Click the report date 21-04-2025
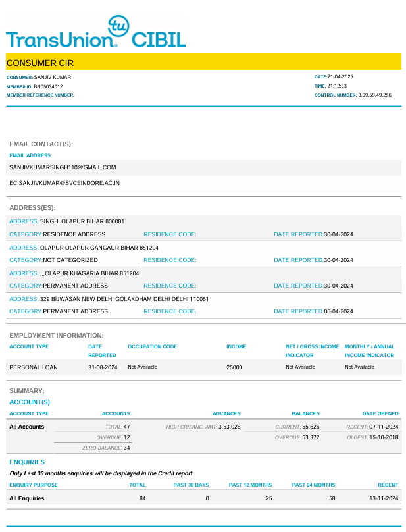406x532 pixels. [340, 76]
